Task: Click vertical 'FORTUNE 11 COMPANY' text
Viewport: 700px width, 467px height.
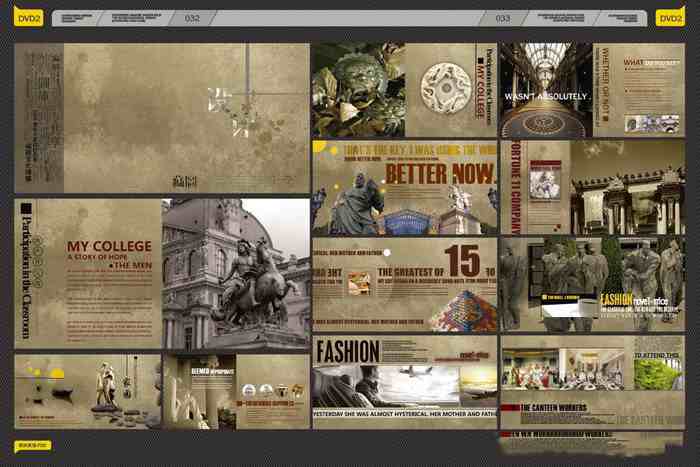Action: pos(516,188)
